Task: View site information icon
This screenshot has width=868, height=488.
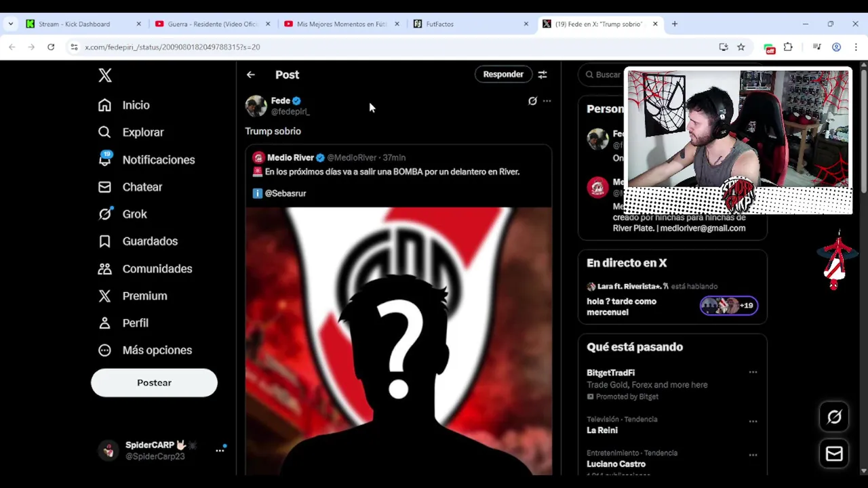Action: click(x=74, y=47)
